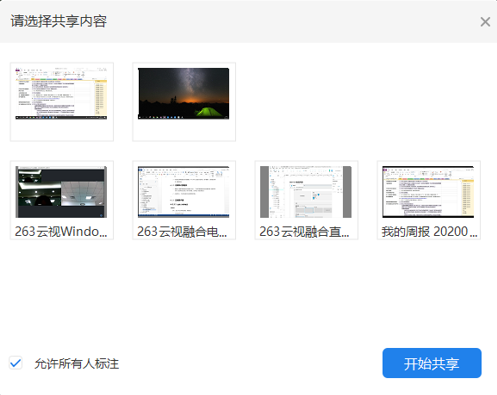Viewport: 497px width, 395px height.
Task: Click the yellow sidebar in the first screen preview
Action: click(101, 98)
